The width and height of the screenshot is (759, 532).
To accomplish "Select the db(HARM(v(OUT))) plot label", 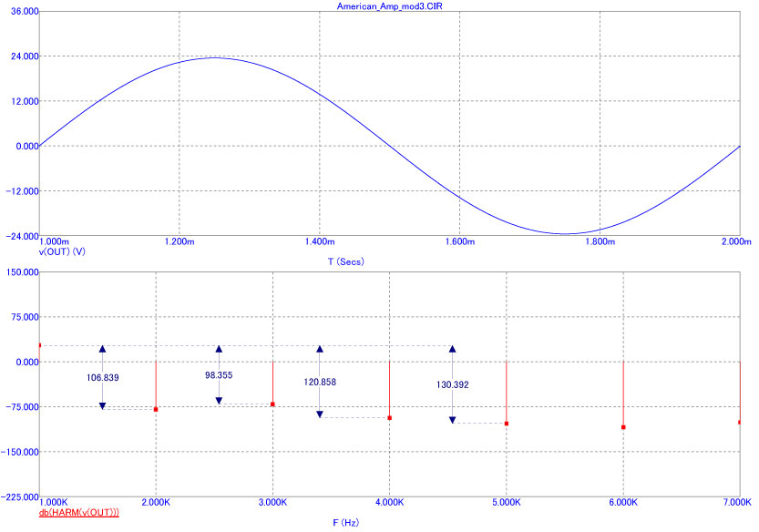I will click(x=79, y=513).
